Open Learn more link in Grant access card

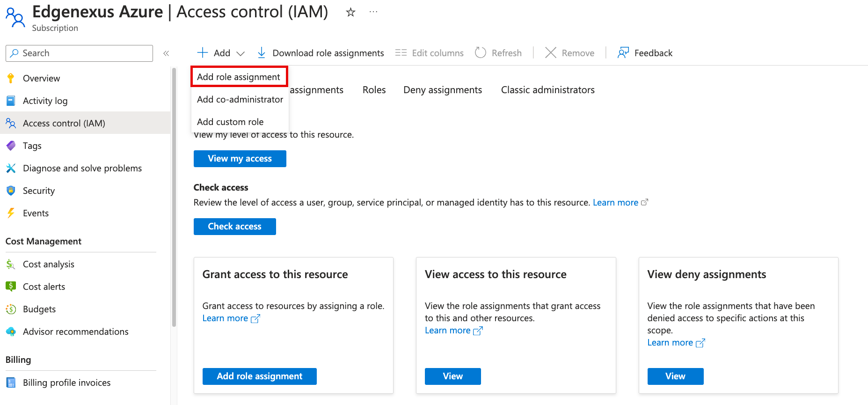[225, 318]
